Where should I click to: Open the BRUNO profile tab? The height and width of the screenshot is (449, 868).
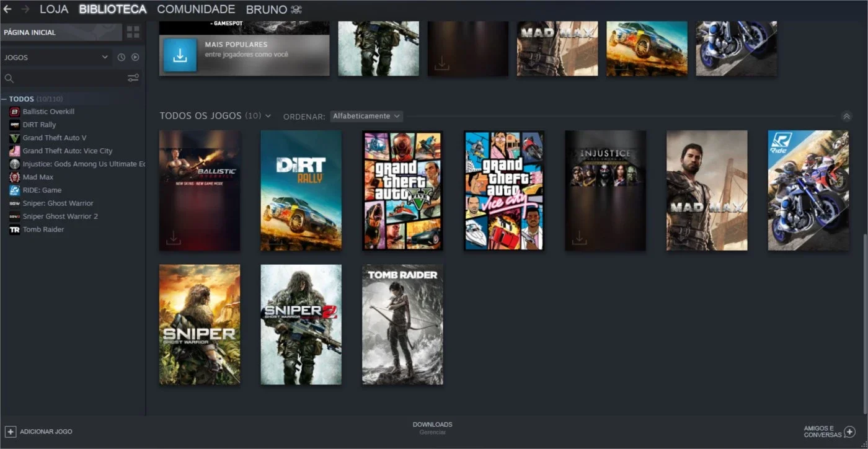pyautogui.click(x=273, y=9)
